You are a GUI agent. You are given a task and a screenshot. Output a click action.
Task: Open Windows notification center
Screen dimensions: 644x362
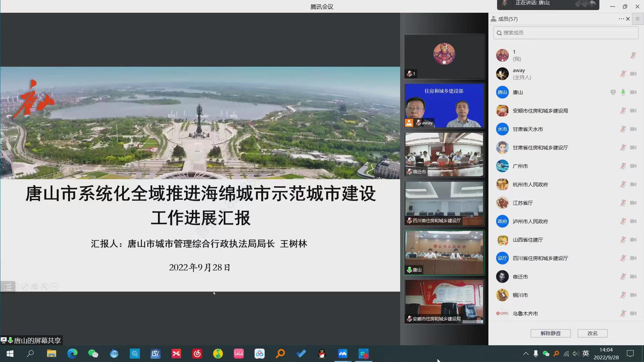[x=630, y=354]
